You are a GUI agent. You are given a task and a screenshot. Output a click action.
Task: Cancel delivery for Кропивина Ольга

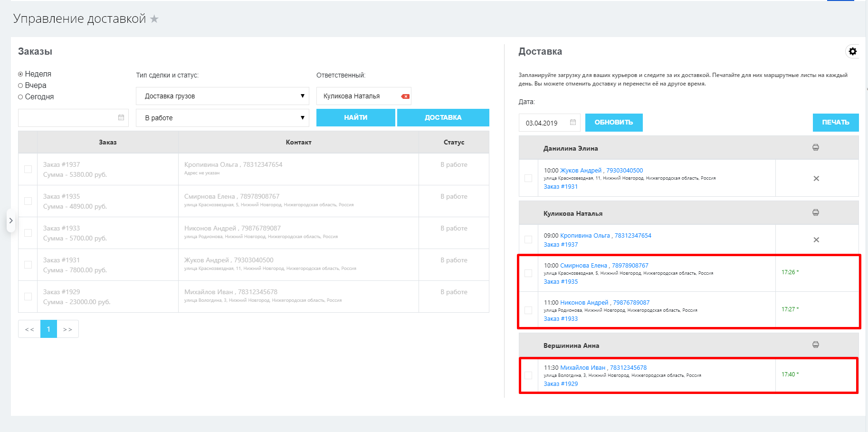tap(816, 240)
